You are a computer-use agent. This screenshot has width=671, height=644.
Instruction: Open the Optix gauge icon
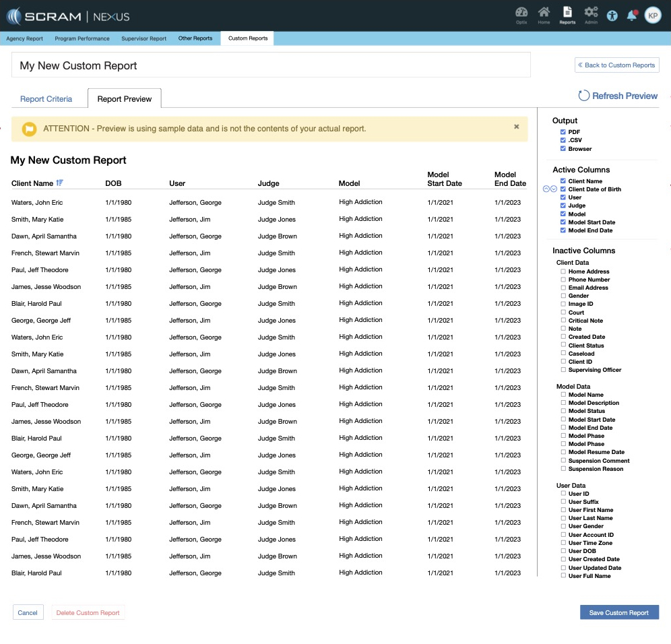point(521,14)
